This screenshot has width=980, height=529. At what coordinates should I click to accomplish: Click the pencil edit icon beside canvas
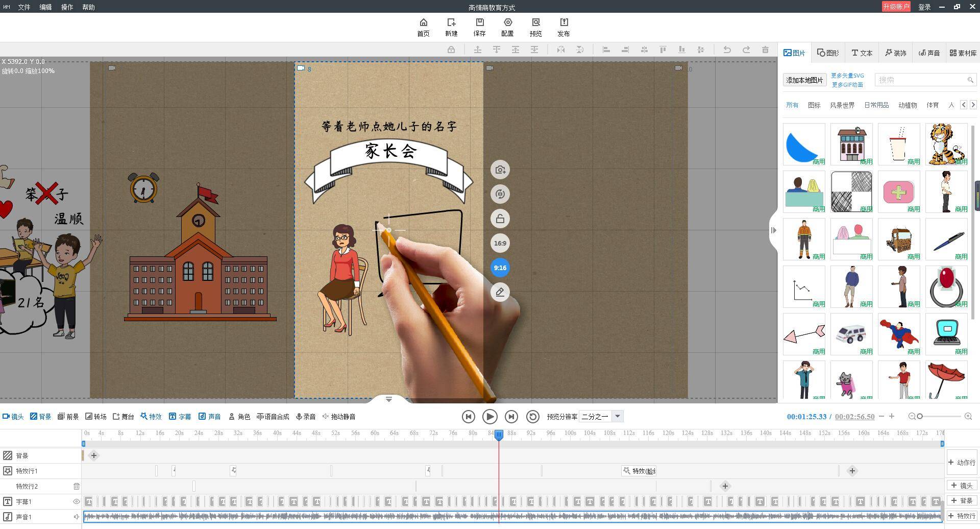[x=500, y=292]
